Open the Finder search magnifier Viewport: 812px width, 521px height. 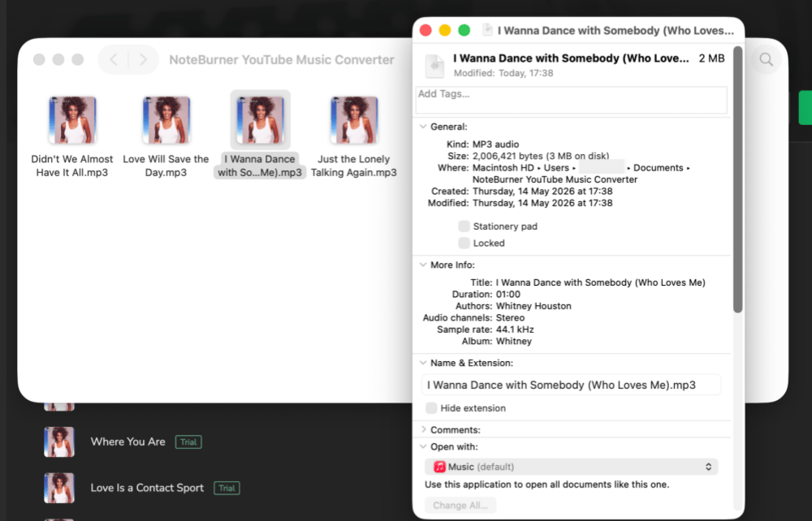(767, 59)
